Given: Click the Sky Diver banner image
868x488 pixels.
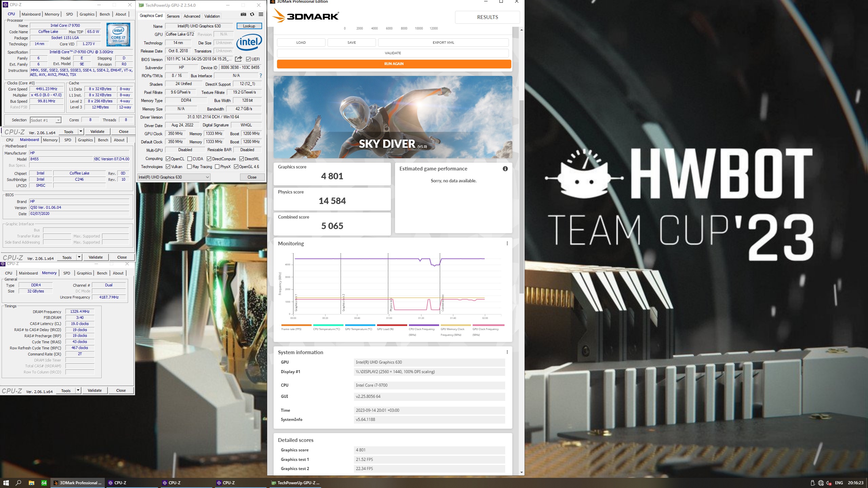Looking at the screenshot, I should (393, 117).
